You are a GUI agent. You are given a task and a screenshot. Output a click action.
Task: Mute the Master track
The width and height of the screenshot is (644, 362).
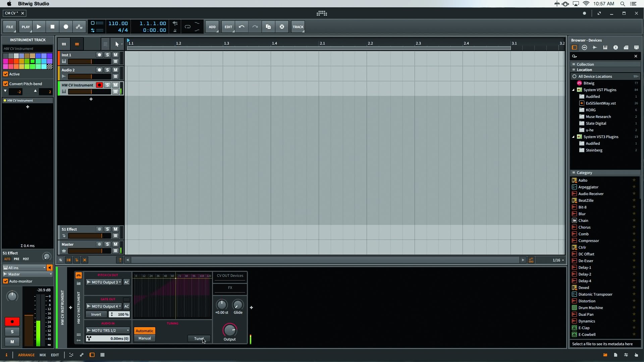pos(115,244)
